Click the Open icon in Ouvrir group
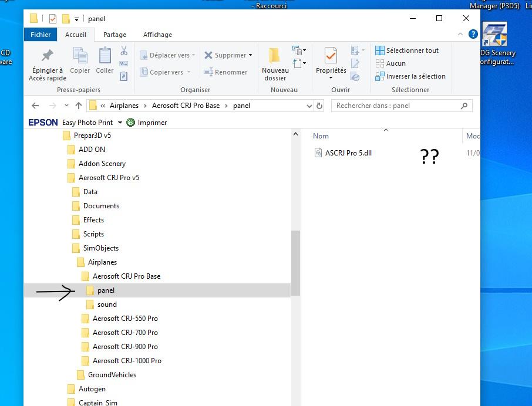The height and width of the screenshot is (406, 532). (355, 50)
